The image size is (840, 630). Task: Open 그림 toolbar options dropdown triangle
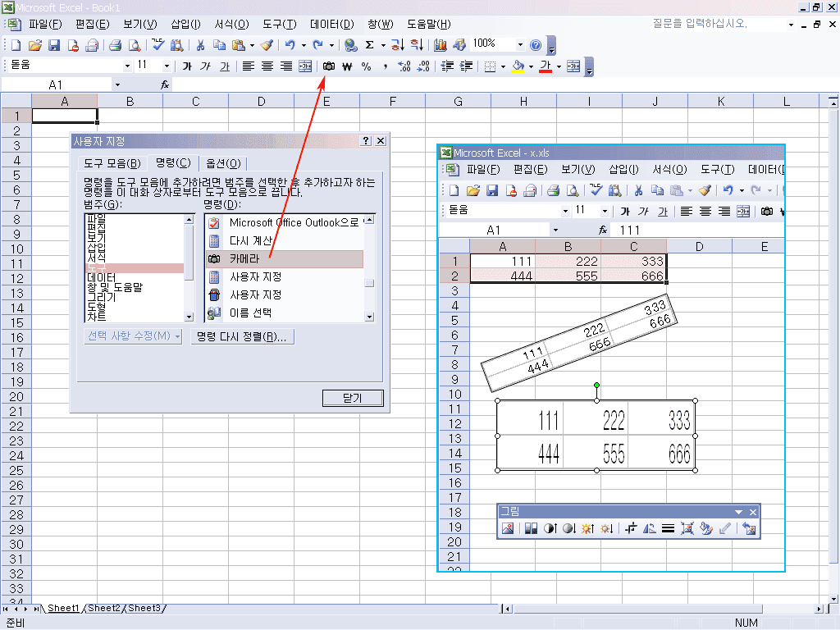click(x=739, y=512)
